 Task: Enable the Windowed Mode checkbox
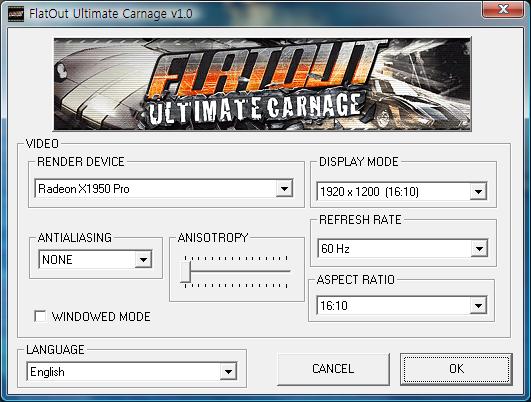click(40, 316)
